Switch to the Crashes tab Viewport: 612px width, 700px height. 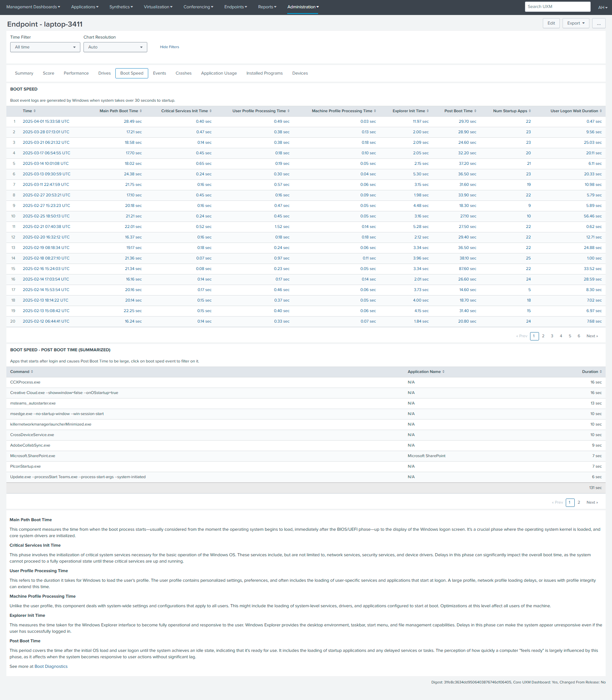183,73
